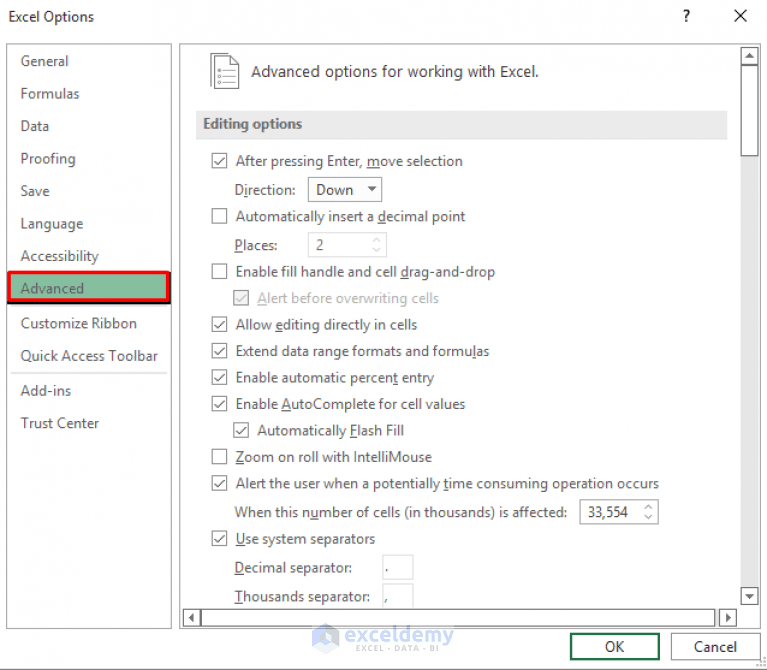The height and width of the screenshot is (670, 767).
Task: Click vertical scrollbar up arrow
Action: (x=749, y=56)
